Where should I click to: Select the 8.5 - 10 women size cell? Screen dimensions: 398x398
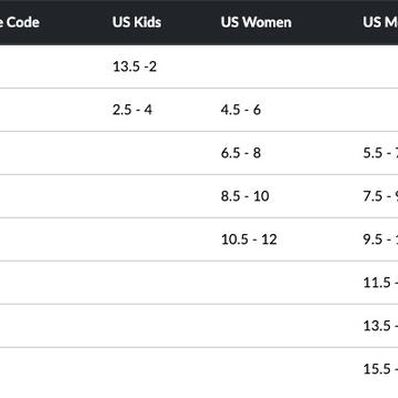coord(245,196)
